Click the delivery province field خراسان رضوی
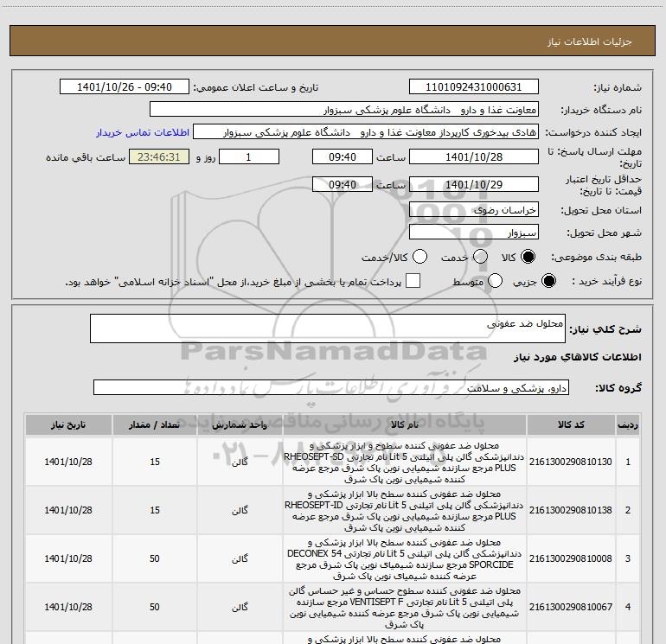The height and width of the screenshot is (644, 666). pos(474,210)
